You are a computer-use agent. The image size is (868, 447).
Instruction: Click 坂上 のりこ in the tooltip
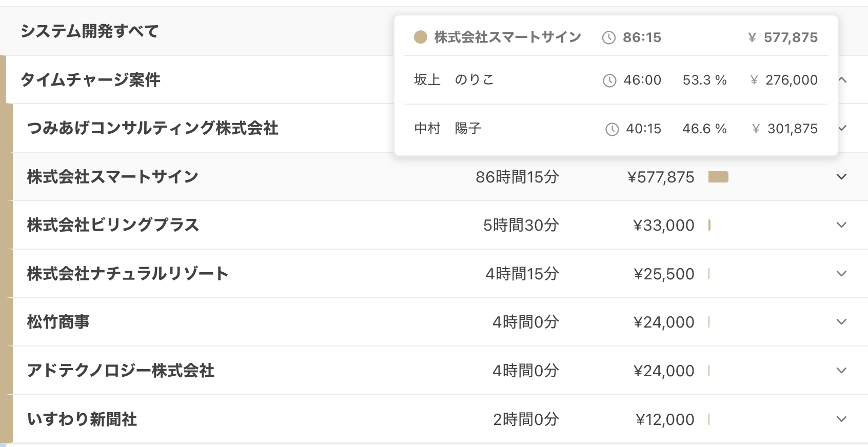[x=454, y=79]
